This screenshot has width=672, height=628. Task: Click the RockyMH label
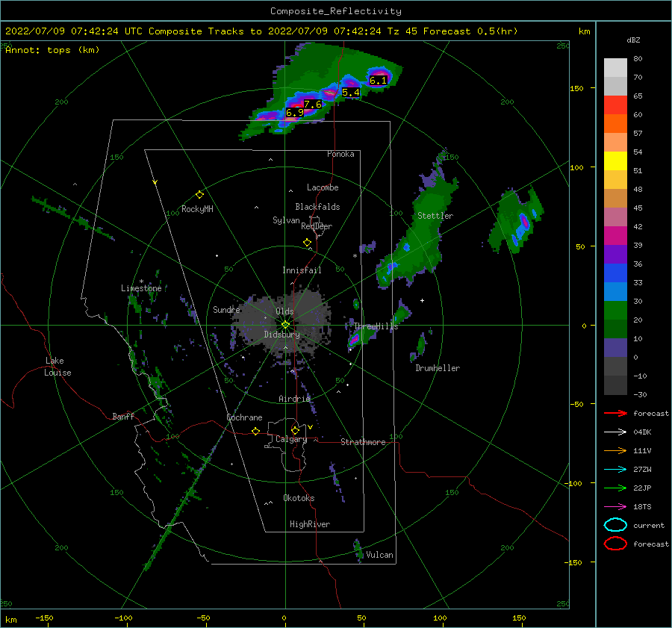click(197, 209)
